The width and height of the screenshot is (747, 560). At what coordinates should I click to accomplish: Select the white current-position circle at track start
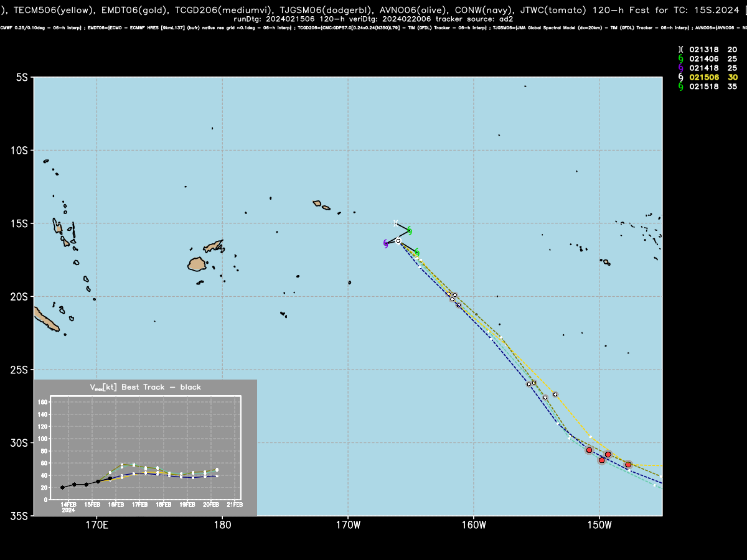click(398, 241)
